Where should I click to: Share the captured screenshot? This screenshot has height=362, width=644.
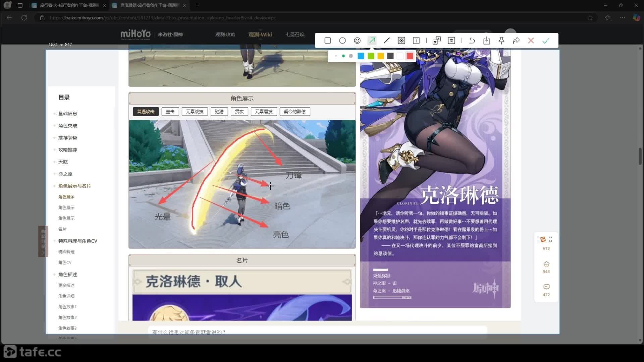516,41
